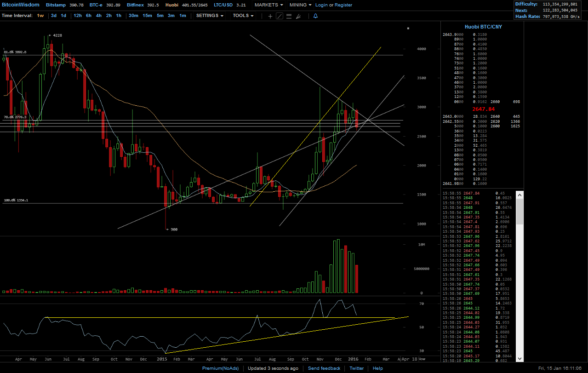Switch time interval to 3d
The height and width of the screenshot is (373, 588).
coord(54,16)
